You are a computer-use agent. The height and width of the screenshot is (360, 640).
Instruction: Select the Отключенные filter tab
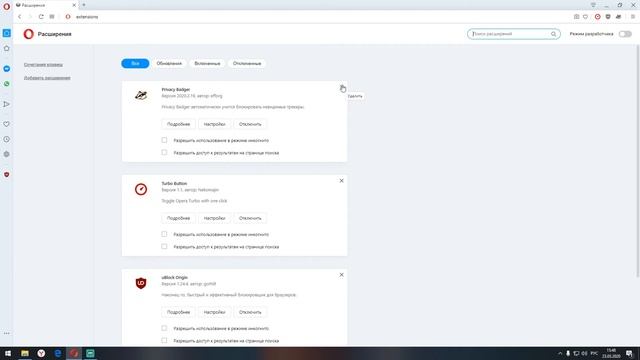point(247,63)
